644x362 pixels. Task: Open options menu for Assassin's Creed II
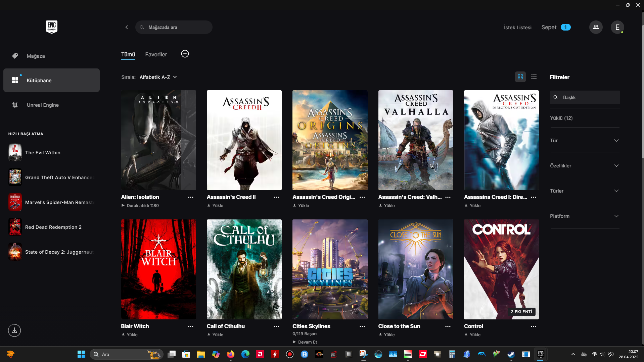pos(276,197)
